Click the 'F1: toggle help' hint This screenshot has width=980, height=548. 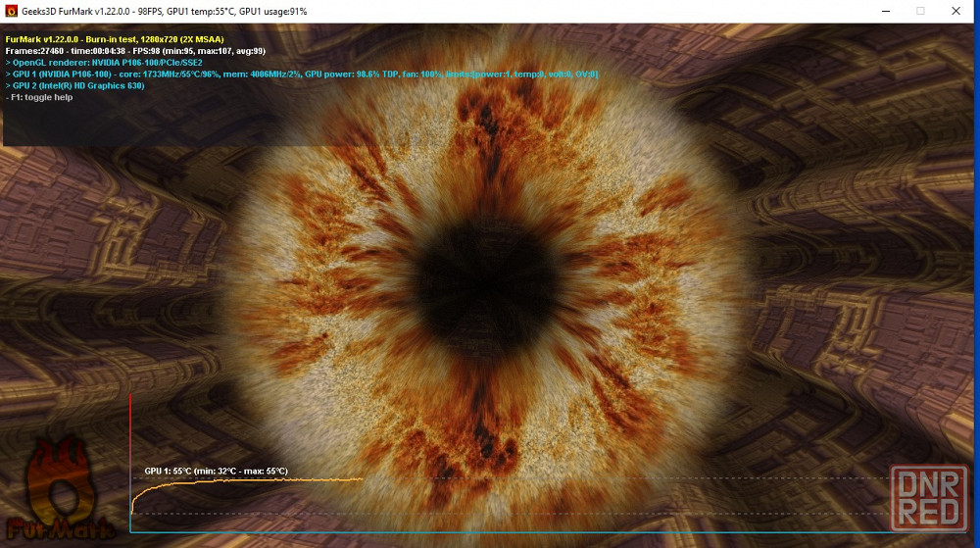(x=39, y=97)
